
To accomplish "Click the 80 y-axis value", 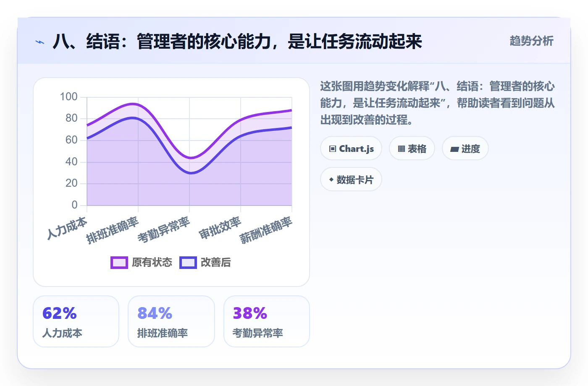I will [x=71, y=118].
